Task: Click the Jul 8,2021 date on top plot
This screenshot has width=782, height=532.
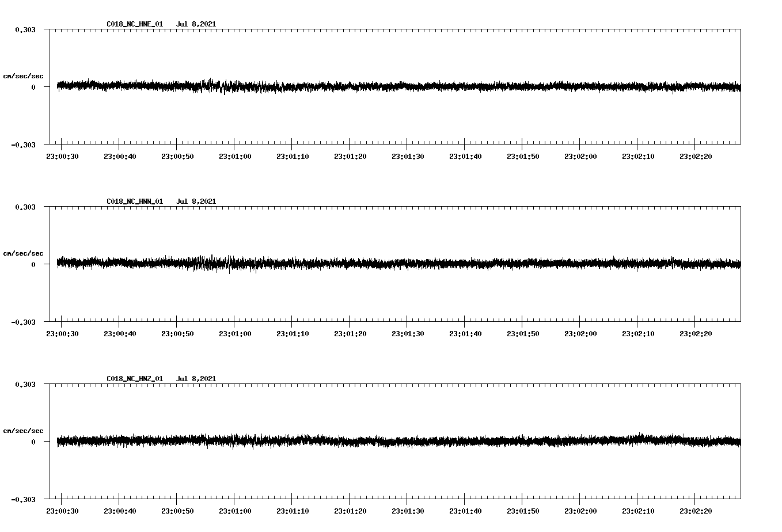Action: click(197, 24)
